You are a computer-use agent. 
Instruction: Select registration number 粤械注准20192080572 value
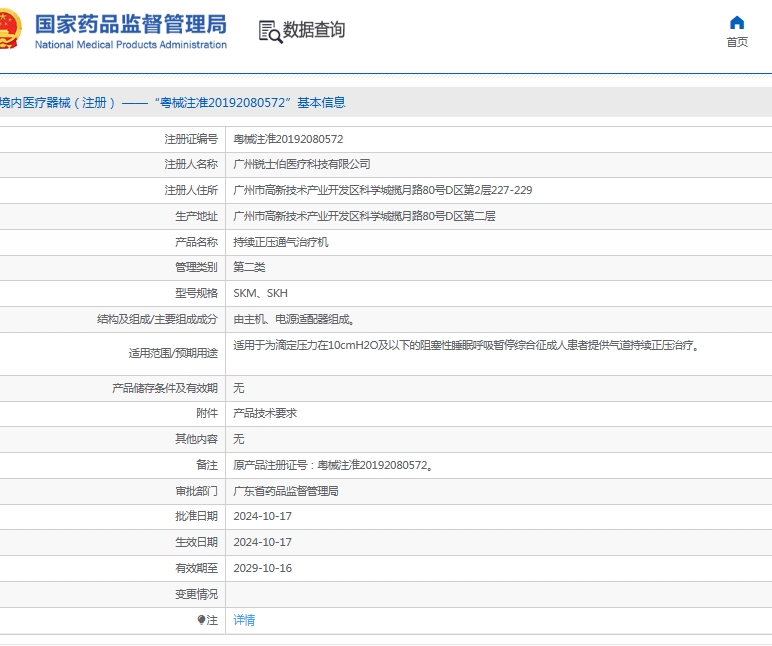(288, 139)
